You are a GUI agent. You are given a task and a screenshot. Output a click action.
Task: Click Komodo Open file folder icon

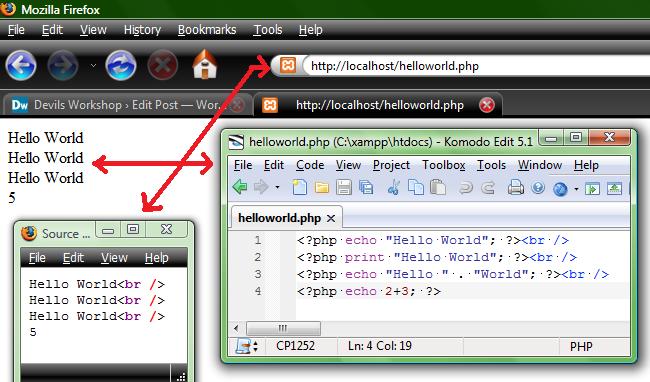(x=321, y=188)
